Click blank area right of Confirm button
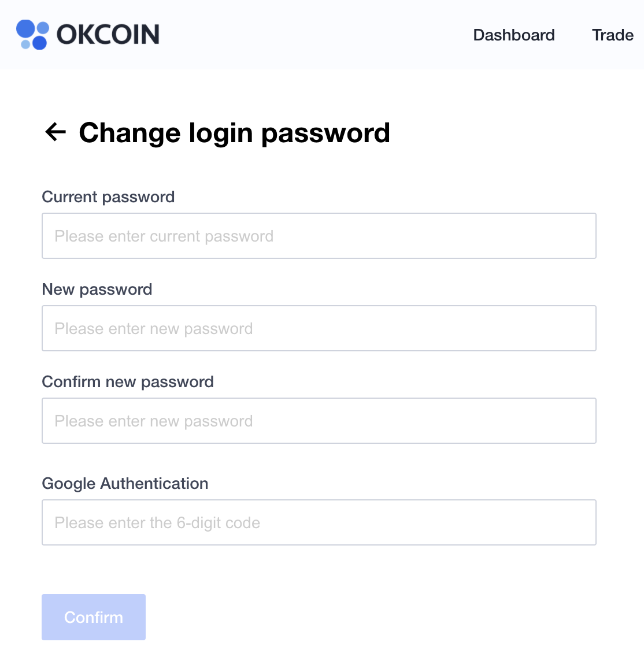The height and width of the screenshot is (653, 644). [375, 617]
